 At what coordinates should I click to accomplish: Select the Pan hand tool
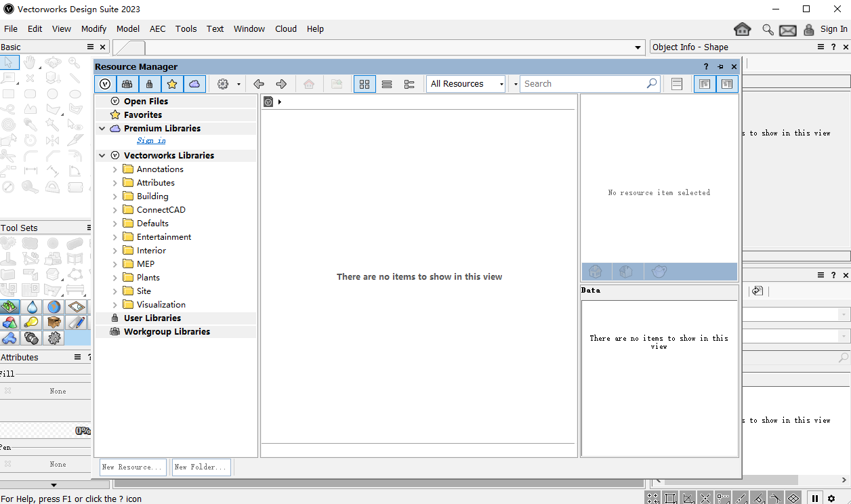point(30,62)
